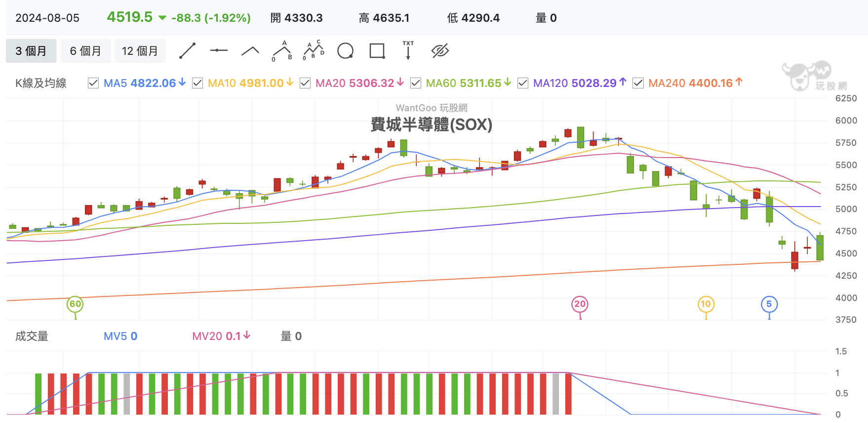Toggle the hide drawings eye icon
868x423 pixels.
coord(440,51)
